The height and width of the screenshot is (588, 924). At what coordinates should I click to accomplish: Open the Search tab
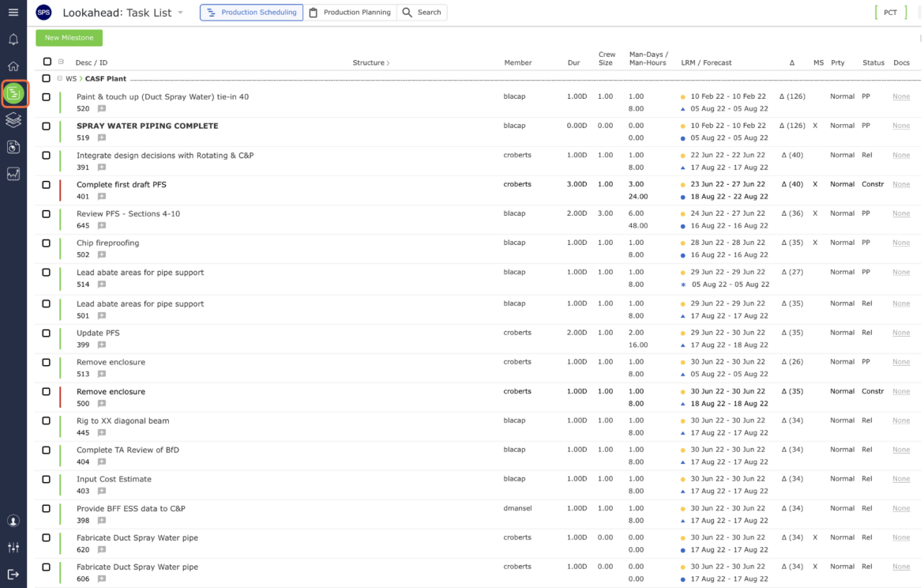(x=422, y=13)
